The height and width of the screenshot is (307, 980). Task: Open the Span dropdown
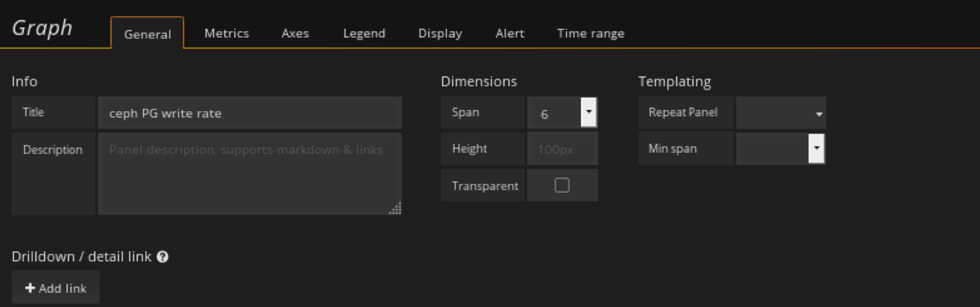(x=562, y=113)
